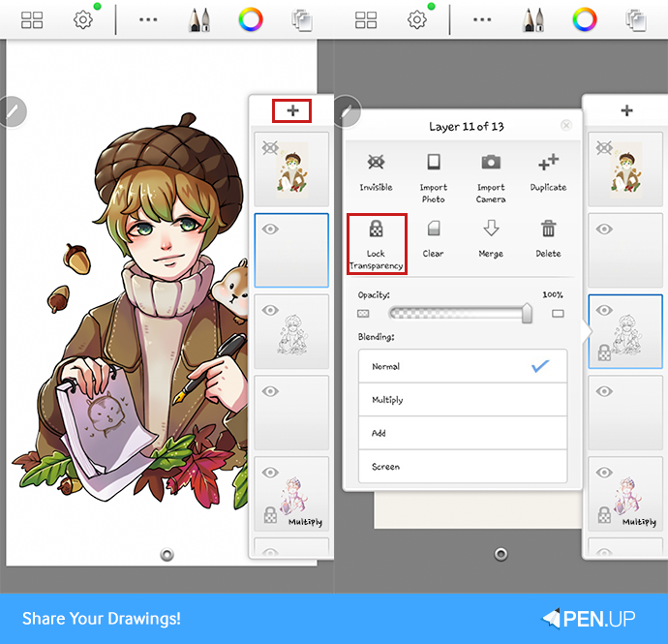Click lock icon on right line art layer

point(604,353)
